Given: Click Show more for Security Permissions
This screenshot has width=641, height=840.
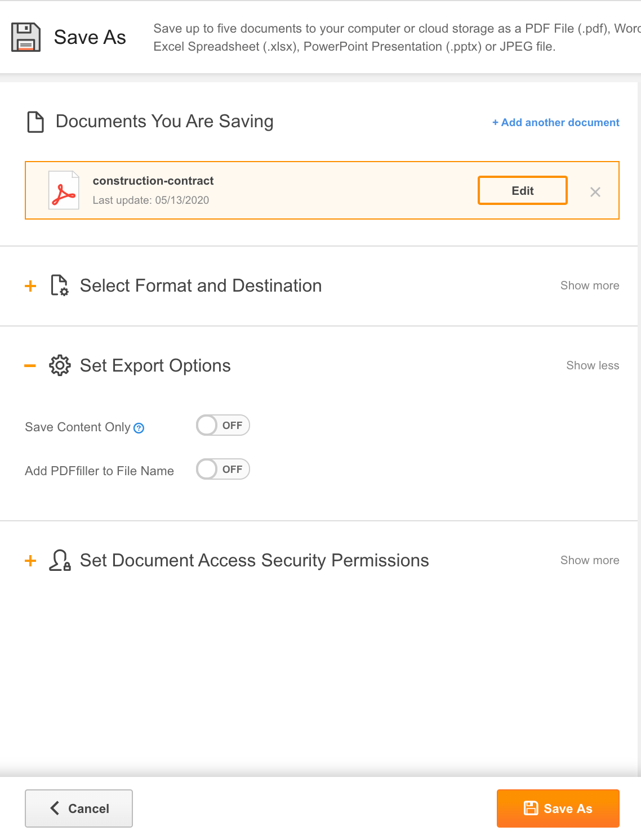Looking at the screenshot, I should 590,560.
